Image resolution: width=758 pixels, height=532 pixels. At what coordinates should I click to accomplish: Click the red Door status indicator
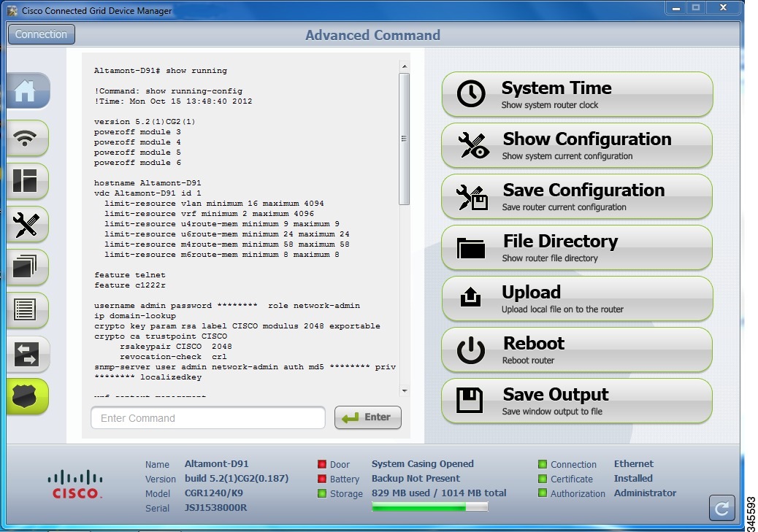point(322,464)
